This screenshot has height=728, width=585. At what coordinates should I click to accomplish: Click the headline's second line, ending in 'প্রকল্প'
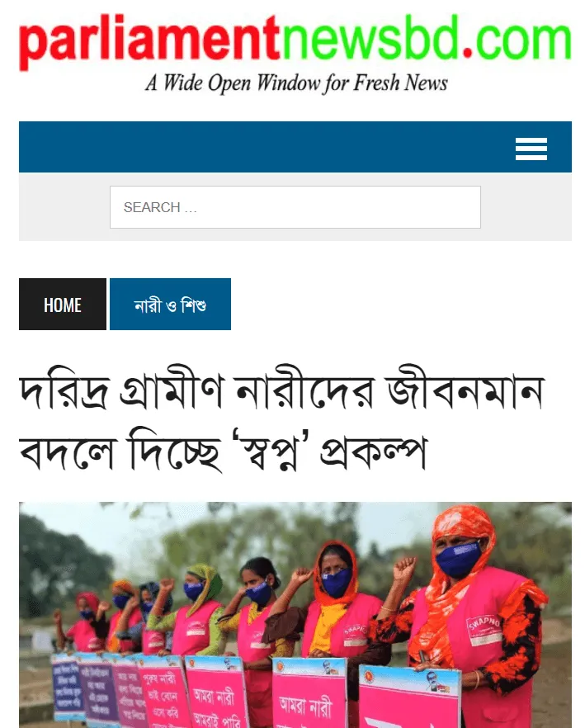coord(223,449)
